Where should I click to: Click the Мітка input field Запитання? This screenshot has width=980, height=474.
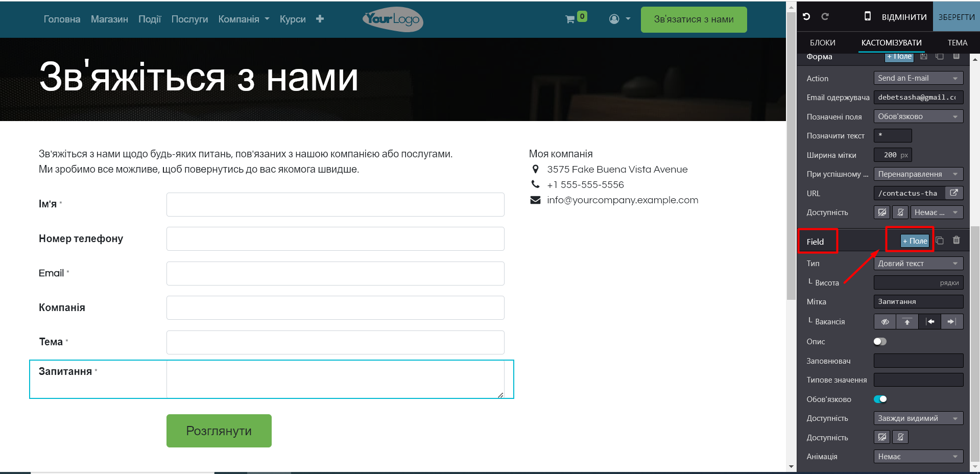tap(918, 302)
